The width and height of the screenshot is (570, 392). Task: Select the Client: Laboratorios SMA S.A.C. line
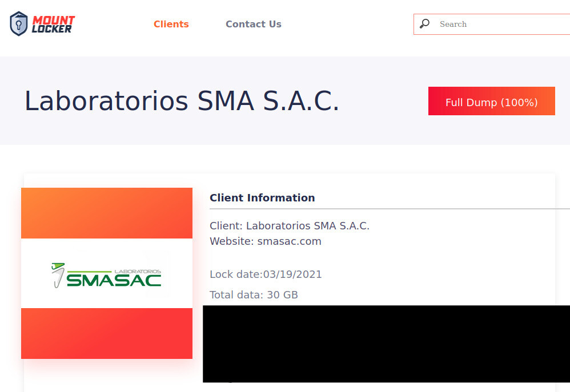[x=290, y=225]
